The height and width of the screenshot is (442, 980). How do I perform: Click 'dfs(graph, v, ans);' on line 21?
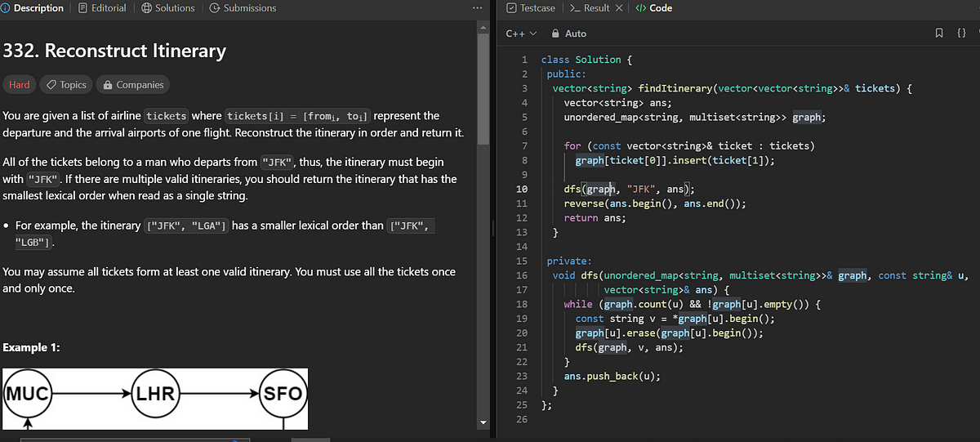[629, 347]
